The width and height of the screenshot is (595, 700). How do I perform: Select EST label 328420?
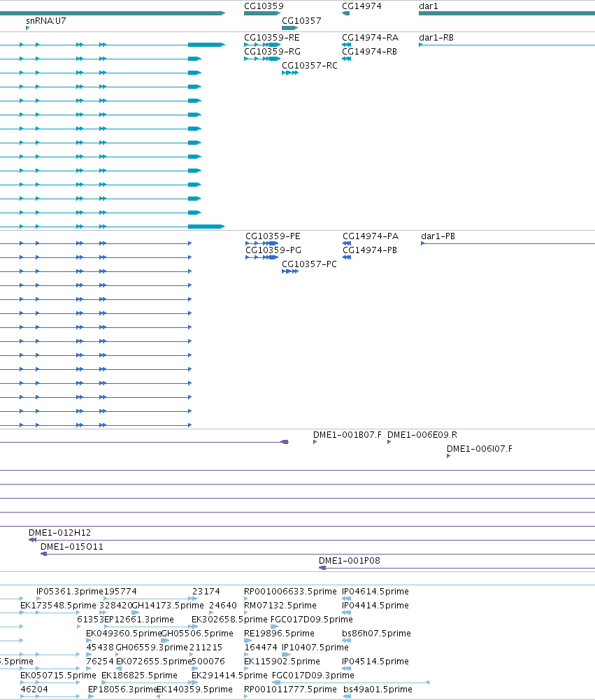coord(115,606)
